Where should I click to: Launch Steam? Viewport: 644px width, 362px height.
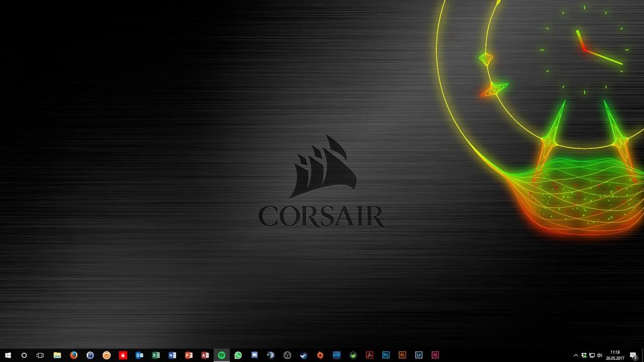pyautogui.click(x=303, y=355)
